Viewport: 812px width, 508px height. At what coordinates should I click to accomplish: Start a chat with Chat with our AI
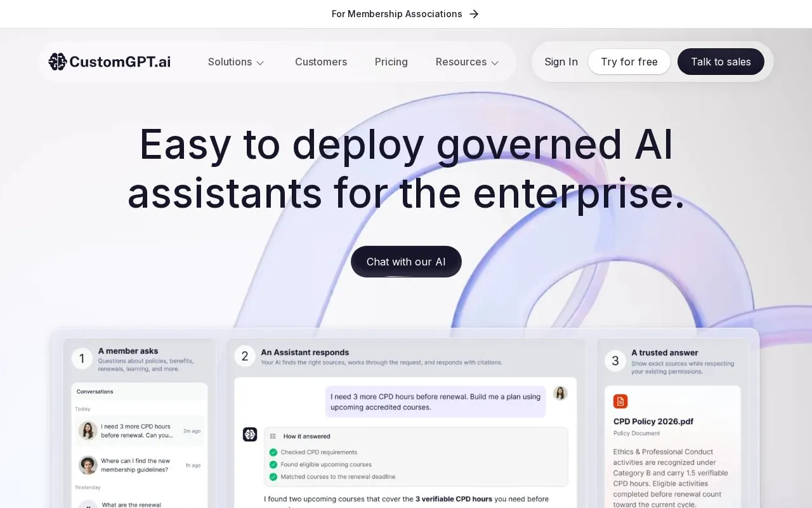pyautogui.click(x=406, y=262)
